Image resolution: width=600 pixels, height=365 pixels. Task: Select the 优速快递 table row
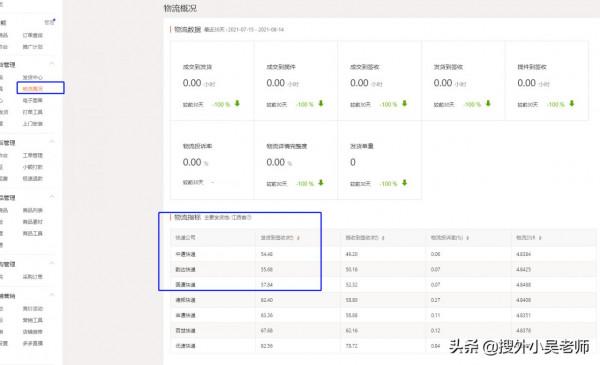383,346
